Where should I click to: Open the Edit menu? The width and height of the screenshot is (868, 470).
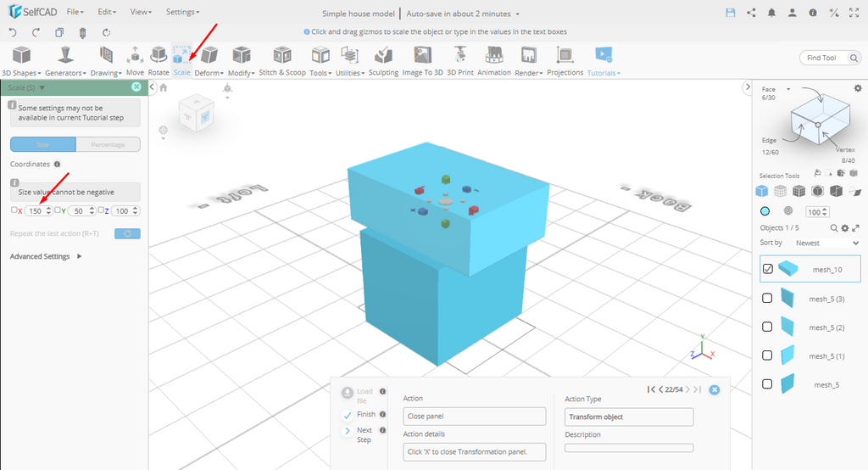pos(106,12)
